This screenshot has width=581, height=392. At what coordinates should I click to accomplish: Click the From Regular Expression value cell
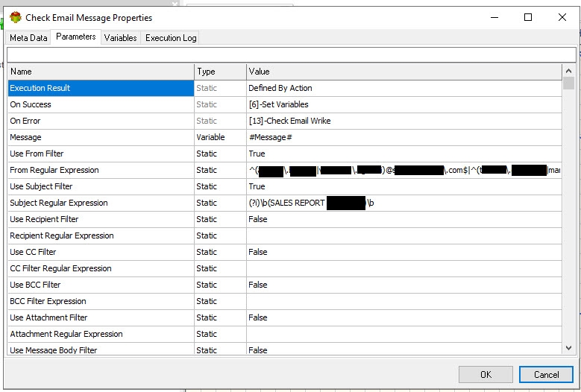click(x=404, y=170)
